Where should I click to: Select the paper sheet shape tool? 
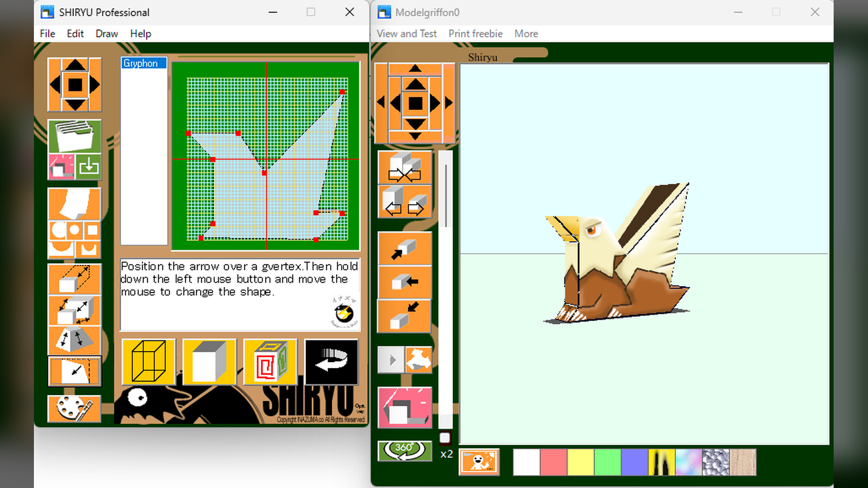75,204
